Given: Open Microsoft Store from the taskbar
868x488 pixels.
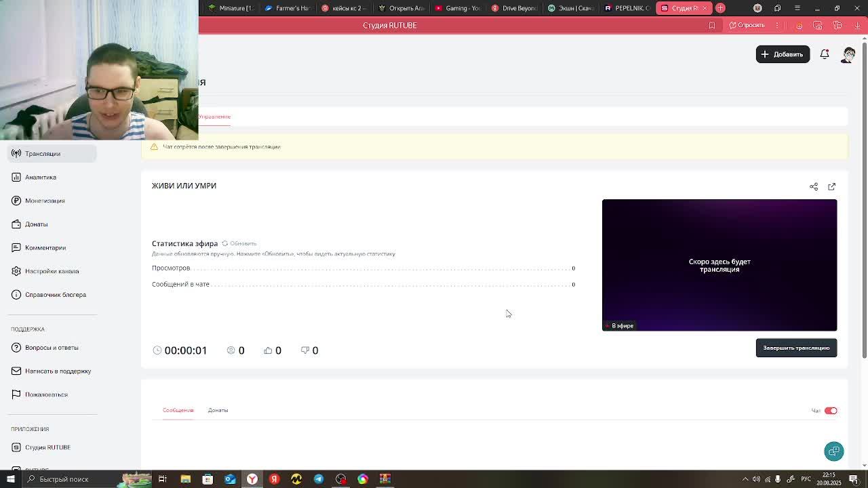Looking at the screenshot, I should coord(208,479).
